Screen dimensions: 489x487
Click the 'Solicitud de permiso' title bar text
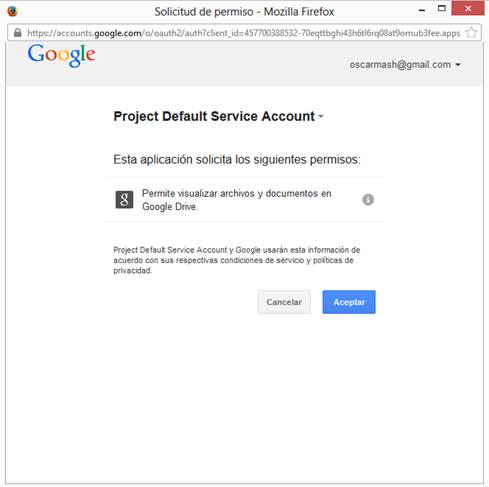244,12
